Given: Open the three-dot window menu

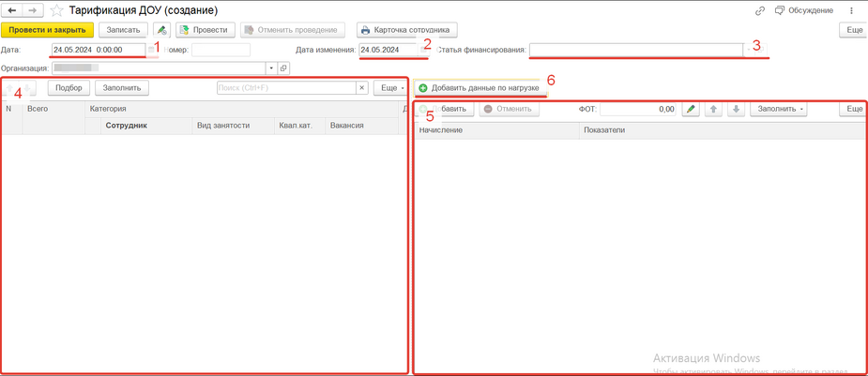Looking at the screenshot, I should (x=852, y=10).
